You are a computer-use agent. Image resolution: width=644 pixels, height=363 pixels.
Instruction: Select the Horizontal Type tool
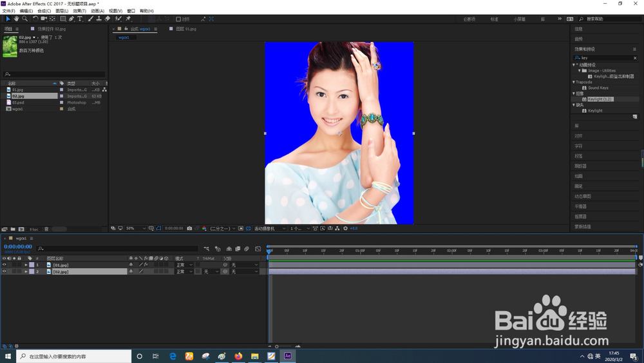pos(80,19)
